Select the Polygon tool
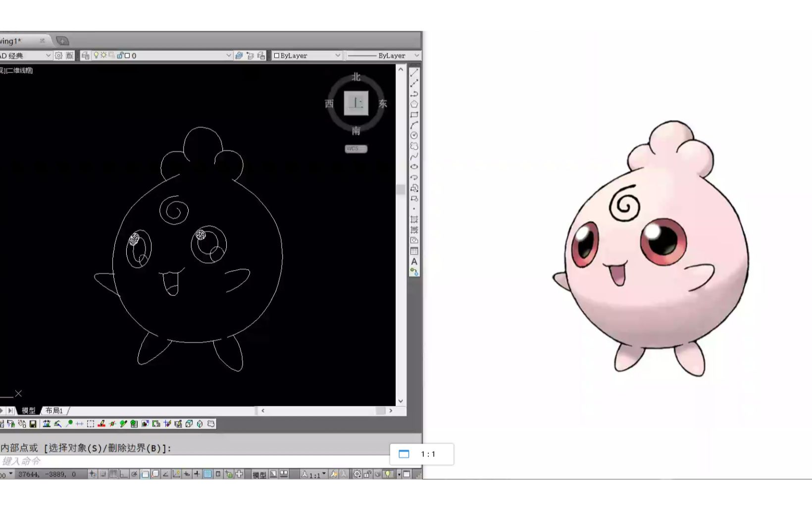Viewport: 812px width, 508px height. pos(414,104)
